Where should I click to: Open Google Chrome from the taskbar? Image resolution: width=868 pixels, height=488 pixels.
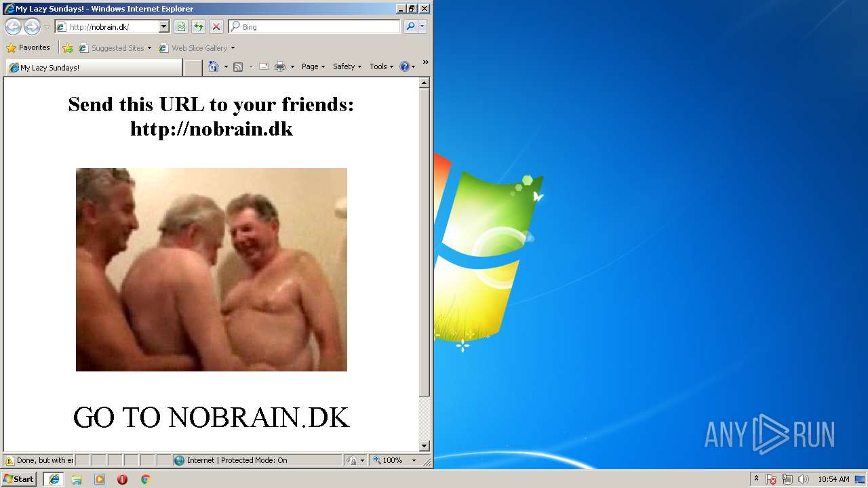click(145, 479)
